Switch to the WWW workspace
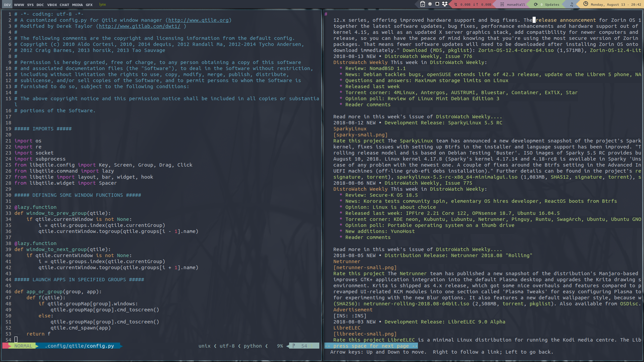 tap(19, 5)
